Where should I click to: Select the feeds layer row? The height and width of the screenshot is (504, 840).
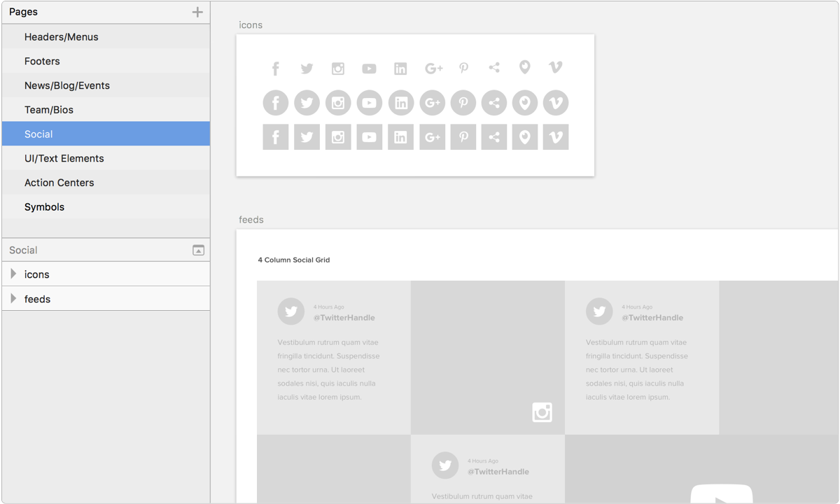106,298
